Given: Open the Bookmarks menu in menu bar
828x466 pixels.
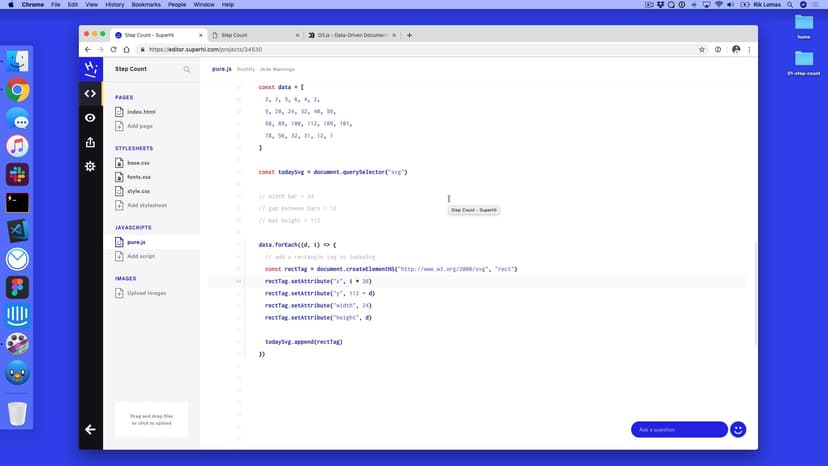Looking at the screenshot, I should coord(146,5).
